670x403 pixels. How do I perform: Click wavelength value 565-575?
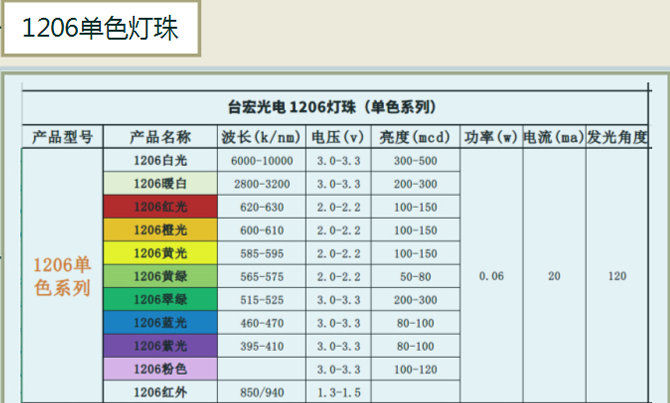[x=262, y=276]
